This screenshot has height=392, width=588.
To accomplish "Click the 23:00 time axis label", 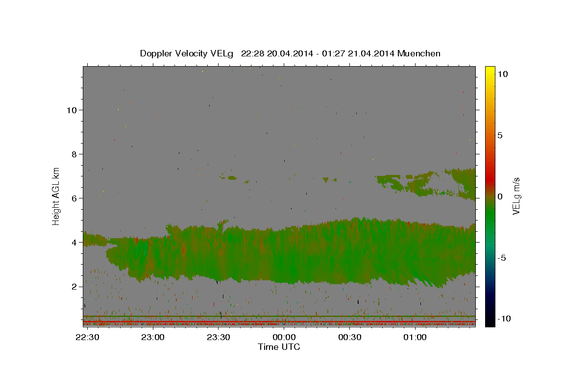I will [x=153, y=337].
